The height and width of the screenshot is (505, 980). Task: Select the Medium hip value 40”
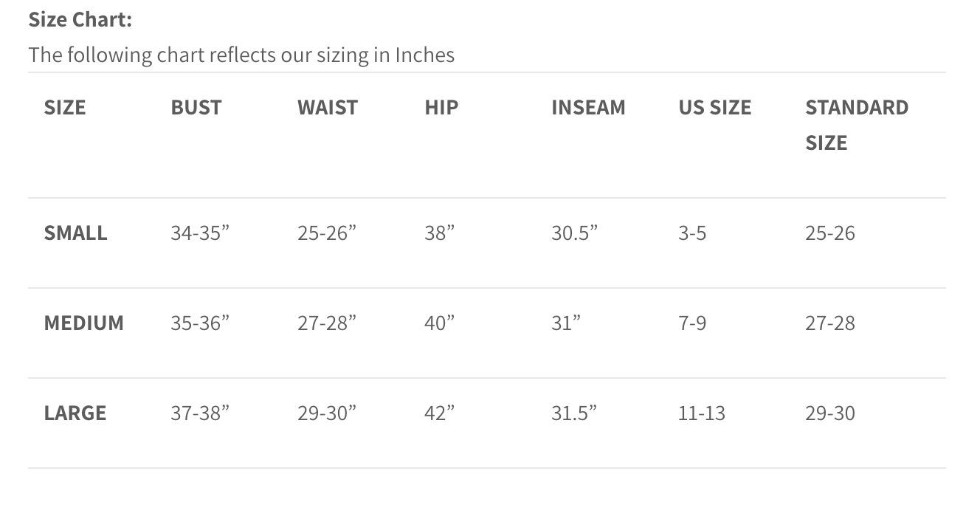[439, 323]
